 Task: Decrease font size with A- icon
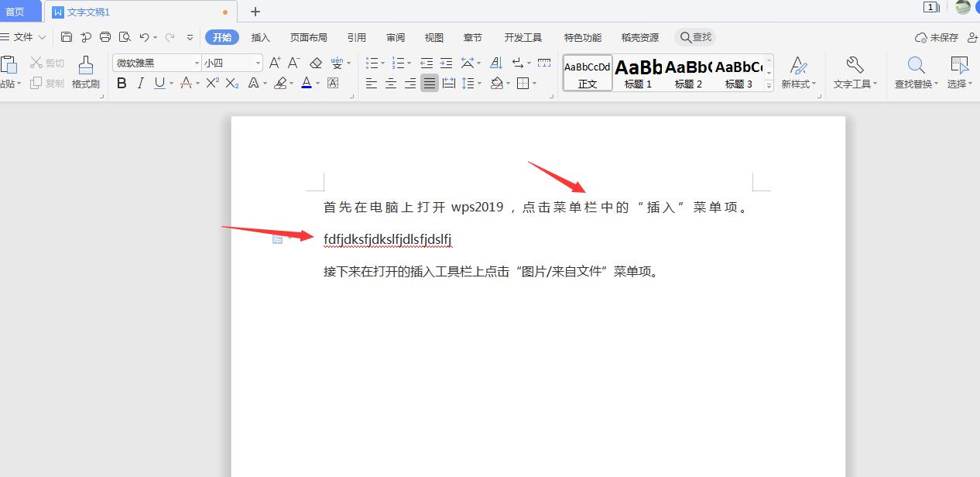[294, 63]
